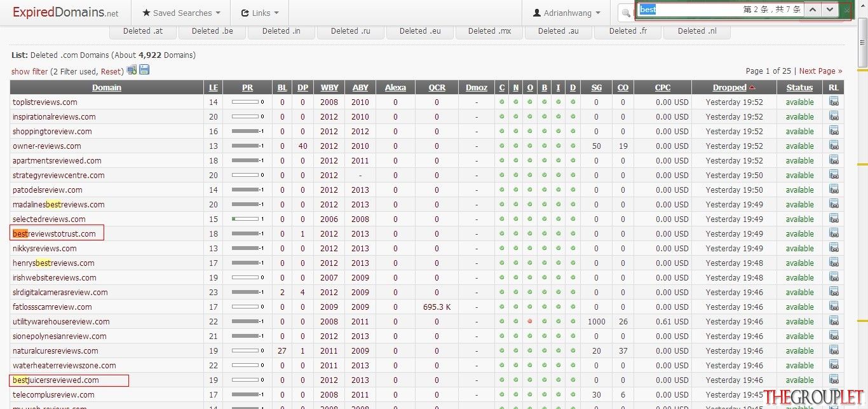Open RL icon for selectedreviews.com
Viewport: 868px width, 409px height.
coord(834,219)
